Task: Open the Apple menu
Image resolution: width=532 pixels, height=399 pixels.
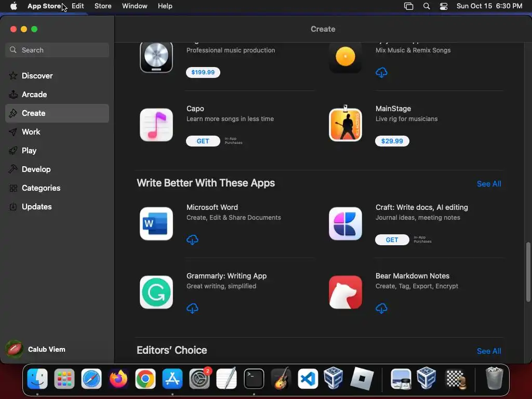Action: (x=14, y=6)
